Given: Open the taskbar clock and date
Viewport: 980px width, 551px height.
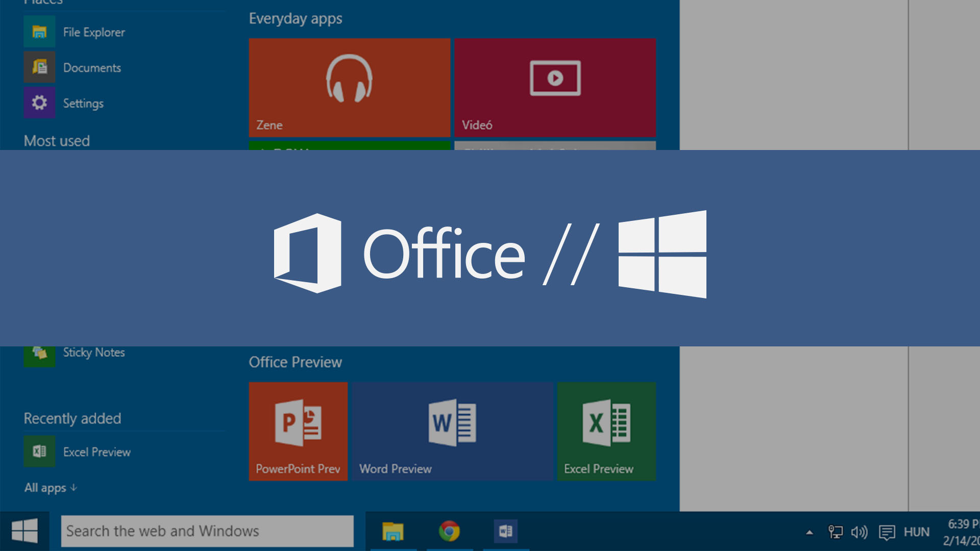Looking at the screenshot, I should [x=961, y=532].
